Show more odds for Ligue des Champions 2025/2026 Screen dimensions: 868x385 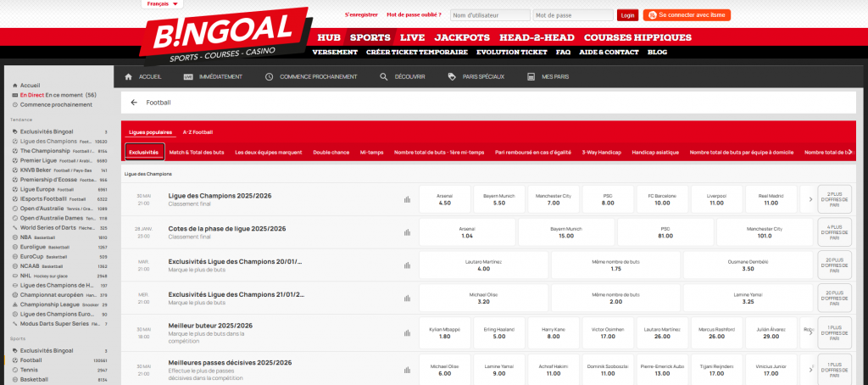[x=810, y=199]
